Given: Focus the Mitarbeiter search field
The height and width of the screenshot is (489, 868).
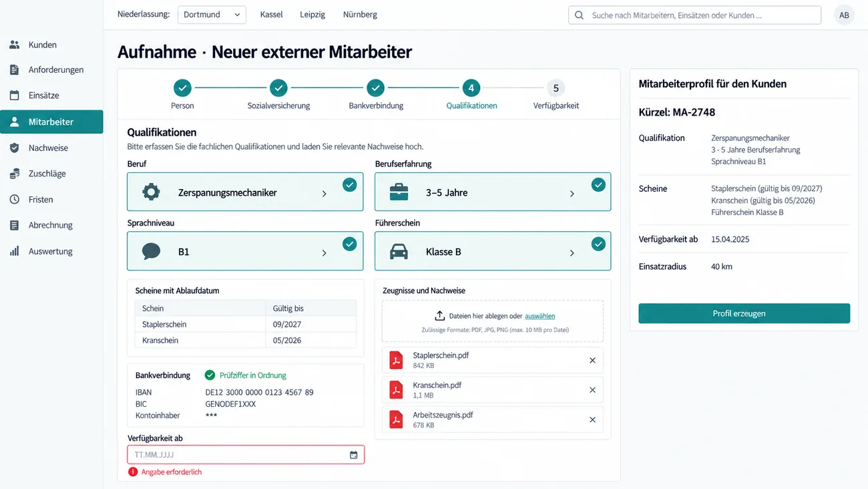Looking at the screenshot, I should [694, 15].
